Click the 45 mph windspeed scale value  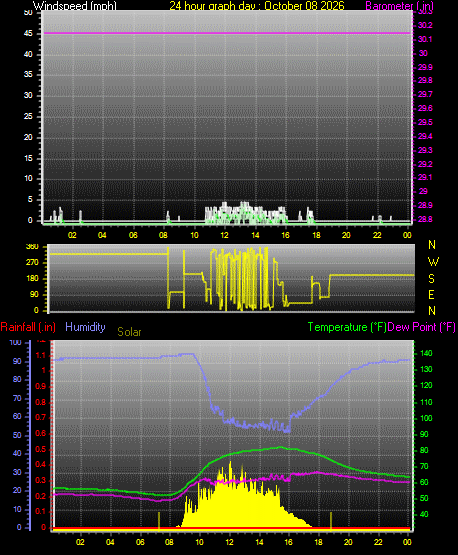tap(28, 34)
